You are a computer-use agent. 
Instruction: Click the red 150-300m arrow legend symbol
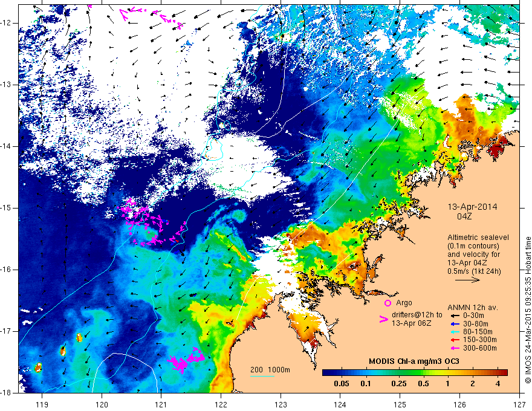click(455, 340)
